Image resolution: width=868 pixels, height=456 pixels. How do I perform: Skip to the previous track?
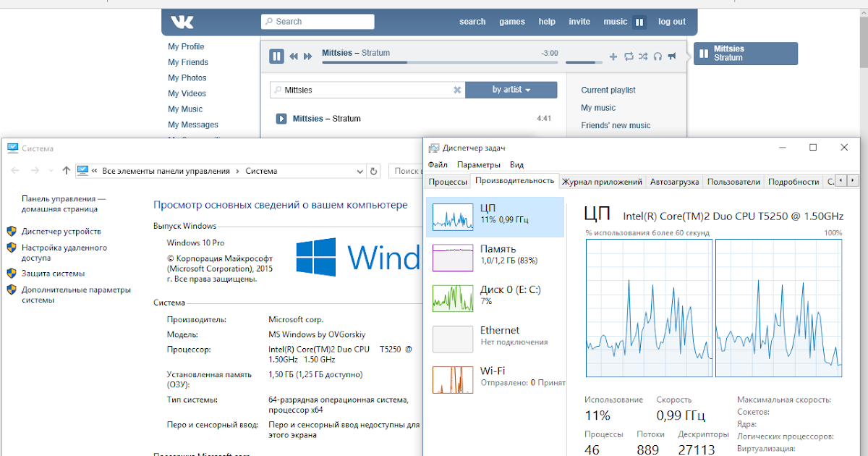click(294, 56)
